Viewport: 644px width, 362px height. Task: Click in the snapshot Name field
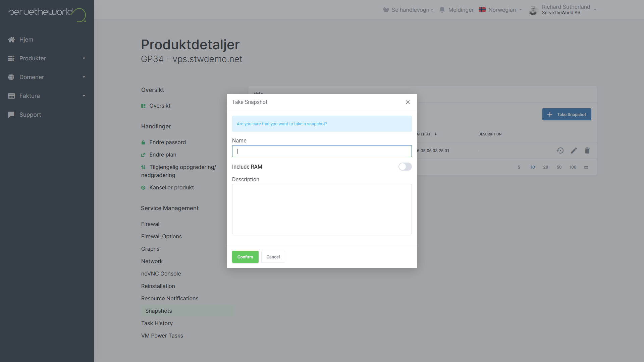coord(322,151)
